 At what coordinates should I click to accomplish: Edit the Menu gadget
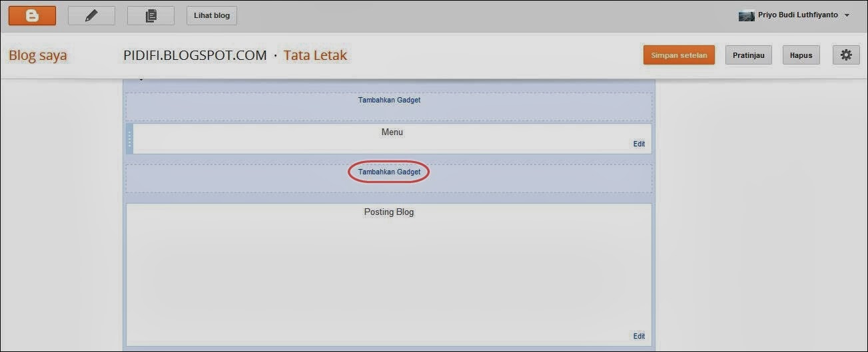pos(639,144)
